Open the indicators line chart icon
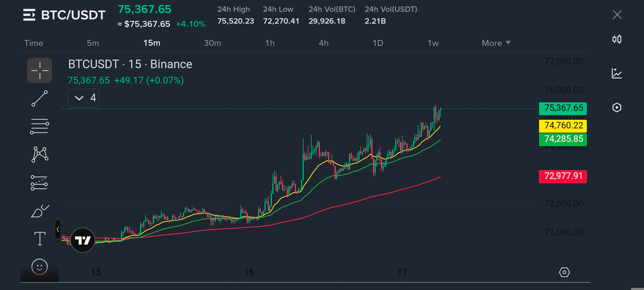Screen dimensions: 644x290 click(x=617, y=73)
